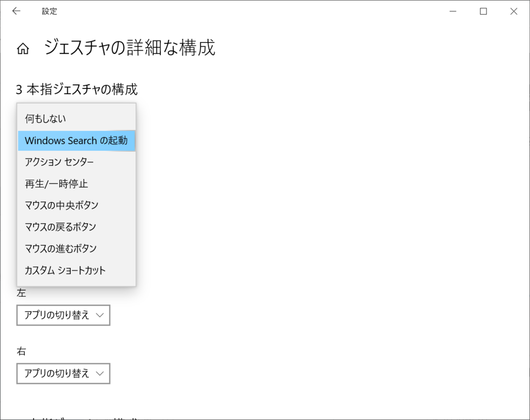This screenshot has height=420, width=530.
Task: Pick 再生/一時停止 from the list
Action: coord(77,184)
